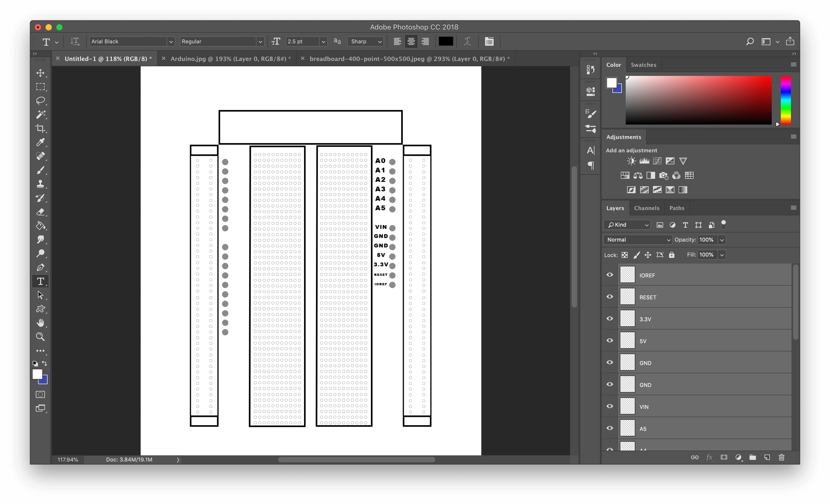Select the Zoom tool
830x504 pixels.
pos(40,336)
